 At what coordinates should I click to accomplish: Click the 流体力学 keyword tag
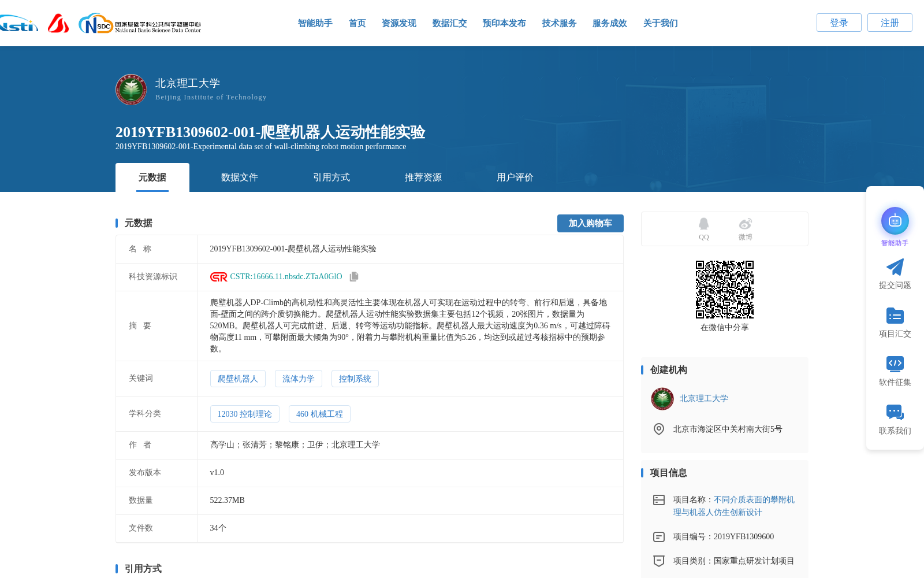[299, 379]
